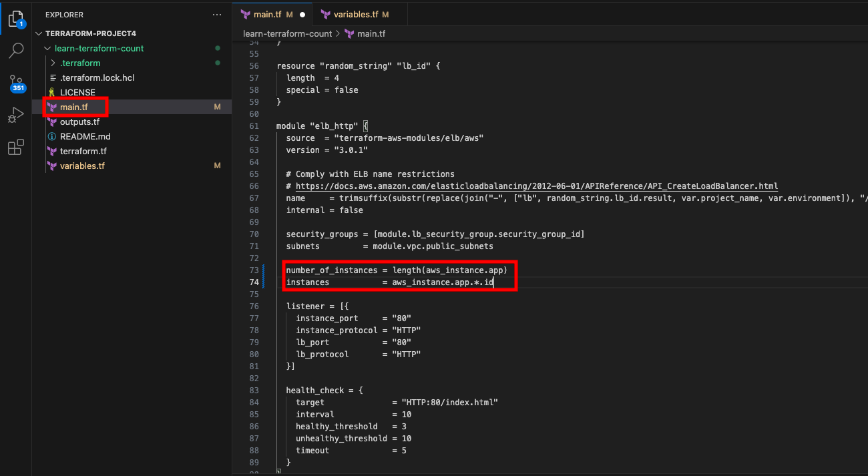Click the interval = 10 line
Screen dimensions: 868x476
coord(353,415)
